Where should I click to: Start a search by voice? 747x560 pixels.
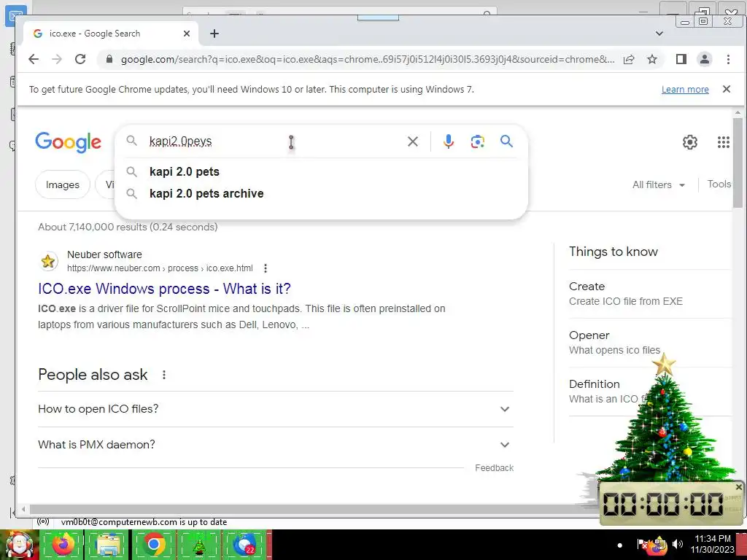click(449, 141)
